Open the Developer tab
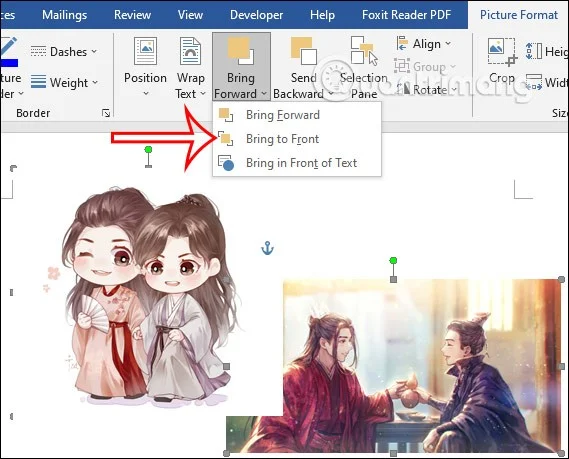Viewport: 569px width, 459px height. point(256,15)
